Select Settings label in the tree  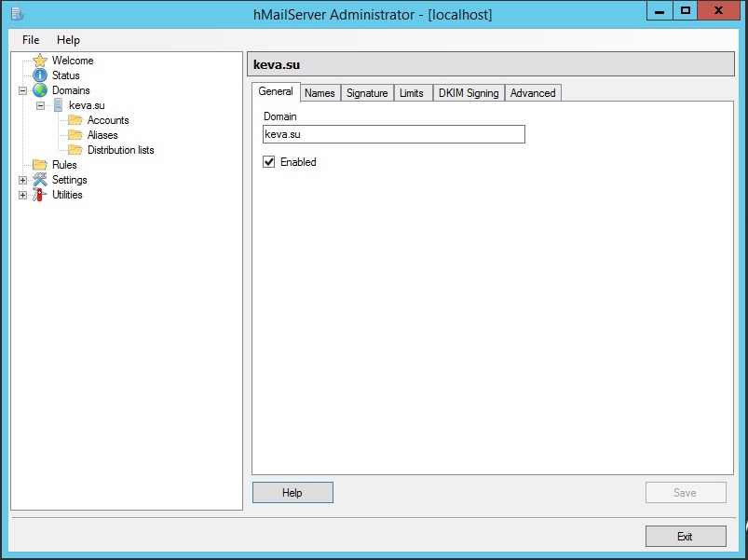coord(70,179)
